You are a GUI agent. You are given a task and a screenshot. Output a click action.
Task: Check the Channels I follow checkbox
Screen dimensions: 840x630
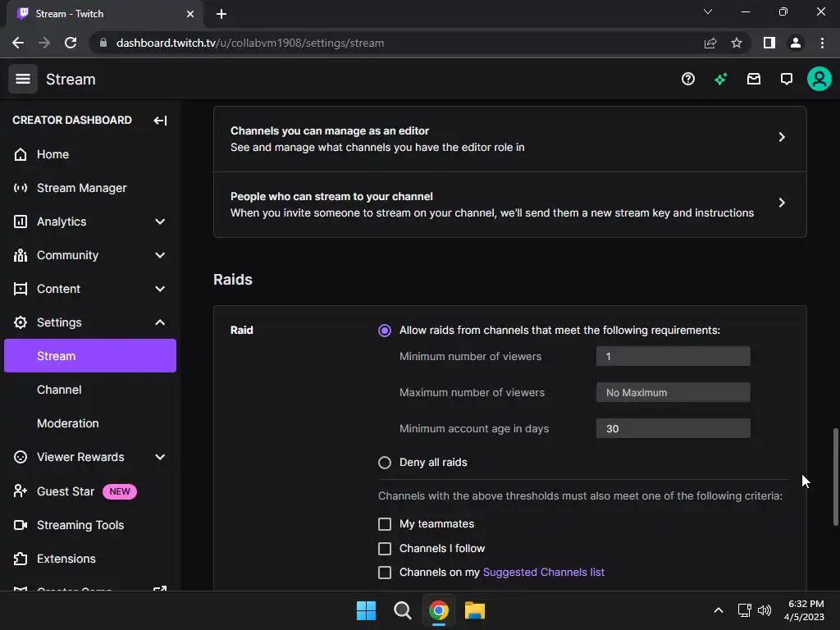click(385, 549)
